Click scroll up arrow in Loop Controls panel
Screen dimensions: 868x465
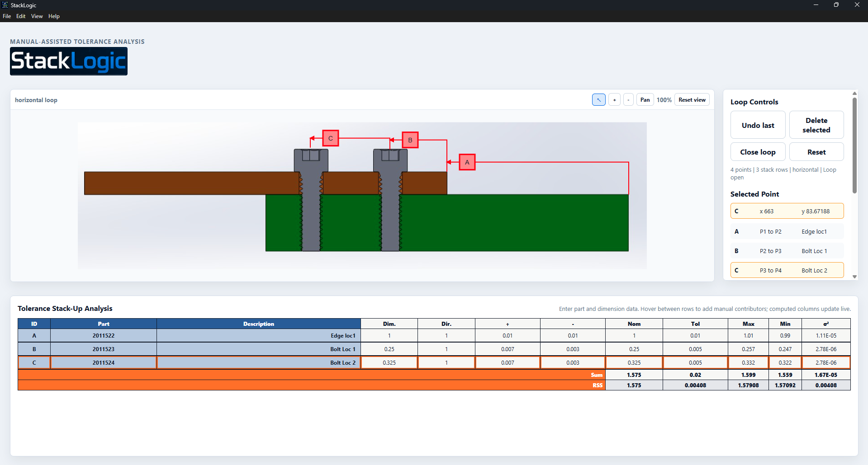854,94
